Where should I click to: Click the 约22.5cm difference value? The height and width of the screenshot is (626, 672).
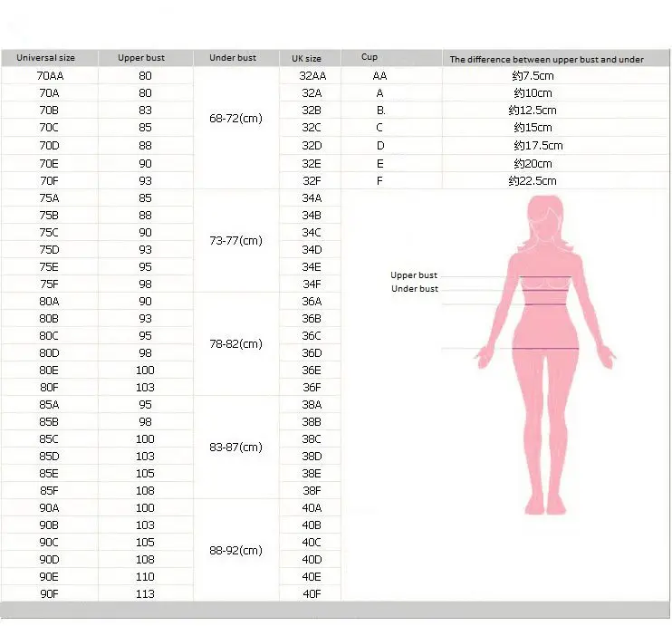click(533, 181)
